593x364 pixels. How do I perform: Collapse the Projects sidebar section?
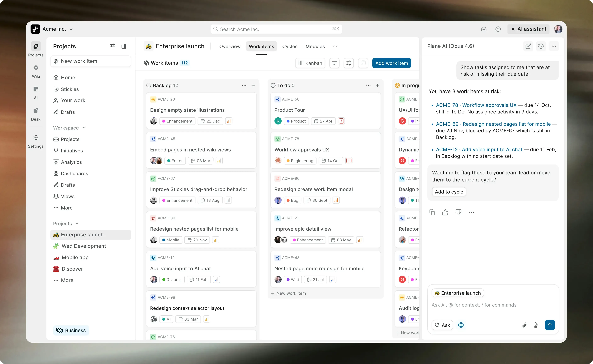coord(66,223)
